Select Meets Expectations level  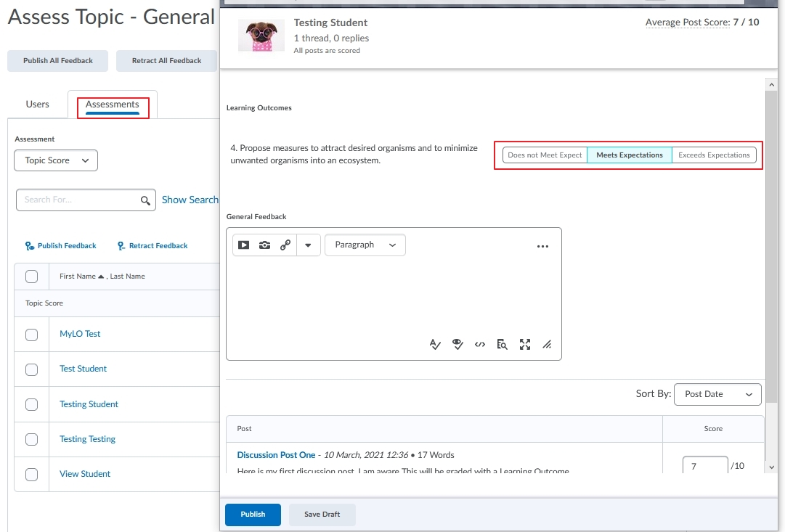pyautogui.click(x=630, y=155)
